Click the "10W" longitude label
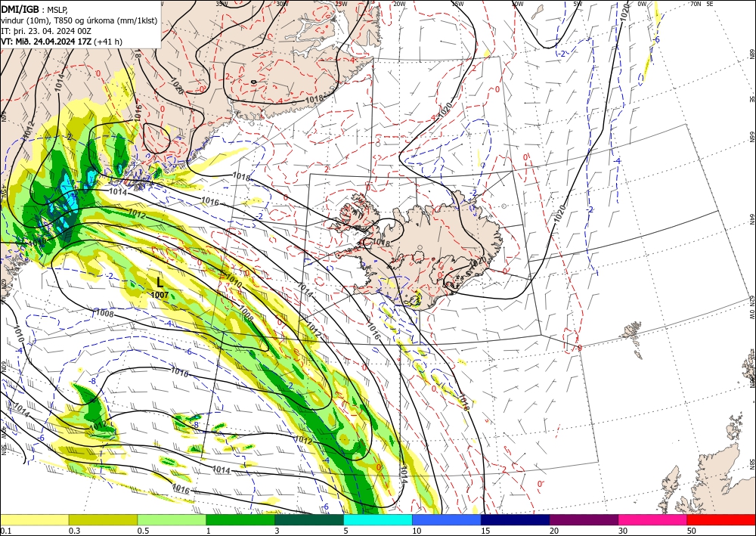756x536 pixels. [x=517, y=3]
